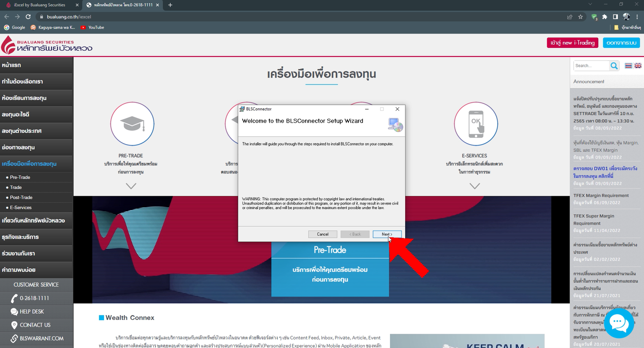This screenshot has width=644, height=348.
Task: Open the Chrome extensions puzzle icon
Action: (605, 17)
